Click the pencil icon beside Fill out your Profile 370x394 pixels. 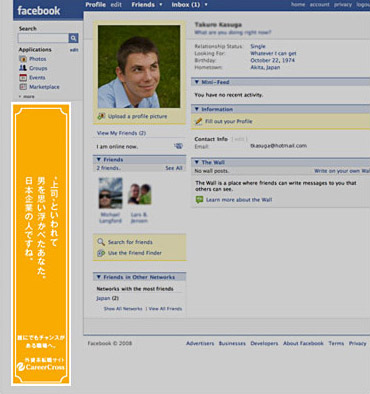[x=199, y=121]
